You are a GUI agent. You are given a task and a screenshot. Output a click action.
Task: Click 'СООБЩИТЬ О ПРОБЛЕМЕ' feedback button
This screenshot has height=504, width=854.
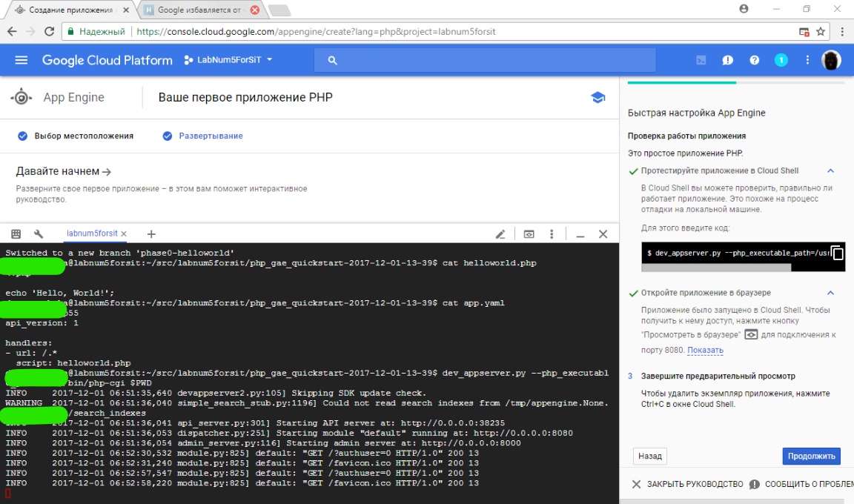click(801, 484)
